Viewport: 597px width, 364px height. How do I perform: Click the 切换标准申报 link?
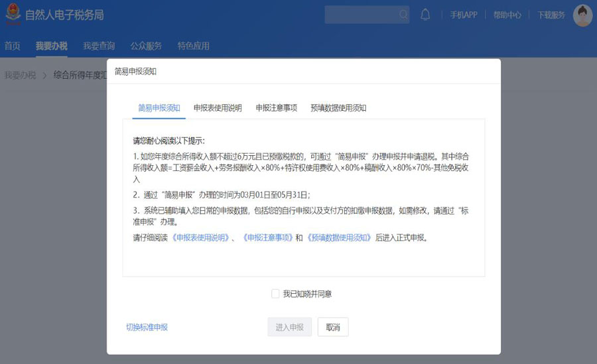[147, 327]
